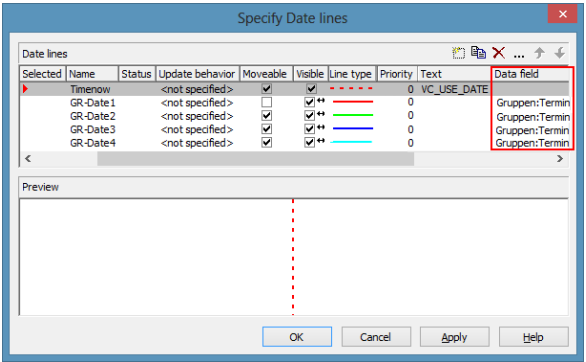586x362 pixels.
Task: Select the Timenow name cell
Action: [x=90, y=89]
